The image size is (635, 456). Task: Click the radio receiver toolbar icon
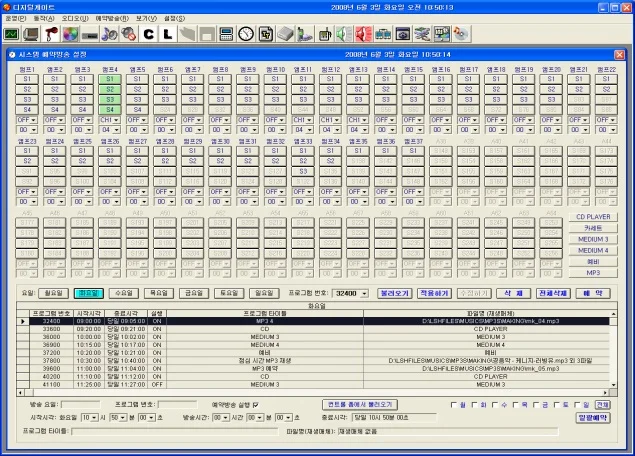324,34
